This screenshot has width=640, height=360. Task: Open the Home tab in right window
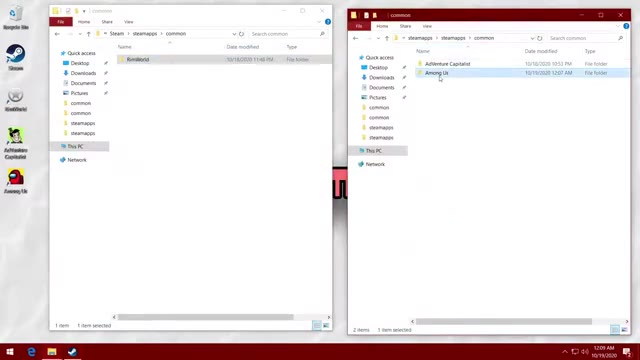tap(382, 26)
